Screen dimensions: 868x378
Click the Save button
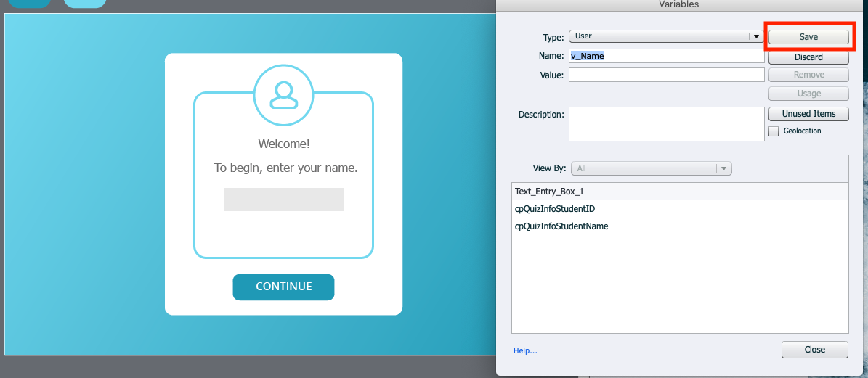808,37
